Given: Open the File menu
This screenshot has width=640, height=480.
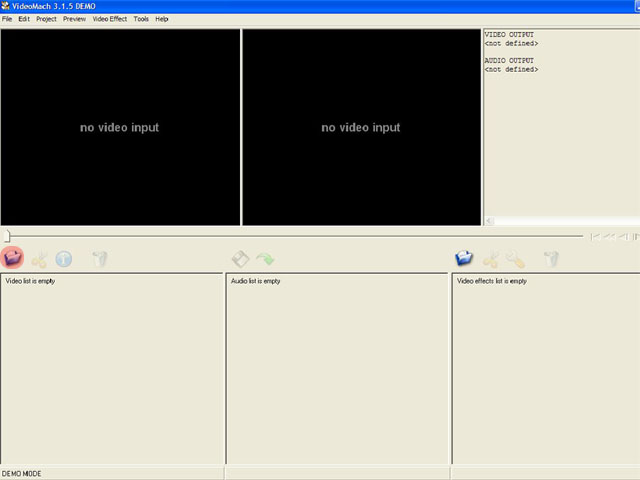Looking at the screenshot, I should click(7, 19).
